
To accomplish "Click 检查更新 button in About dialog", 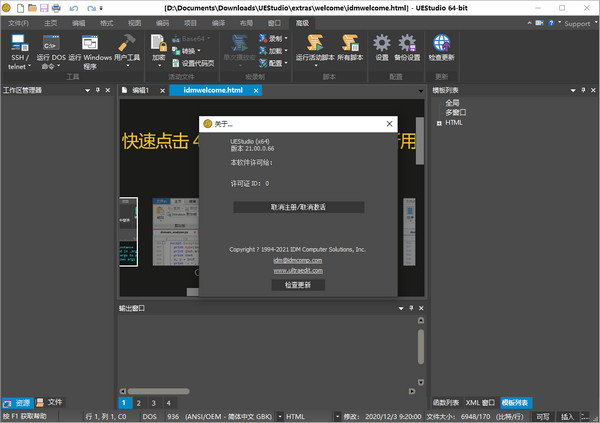I will coord(298,285).
